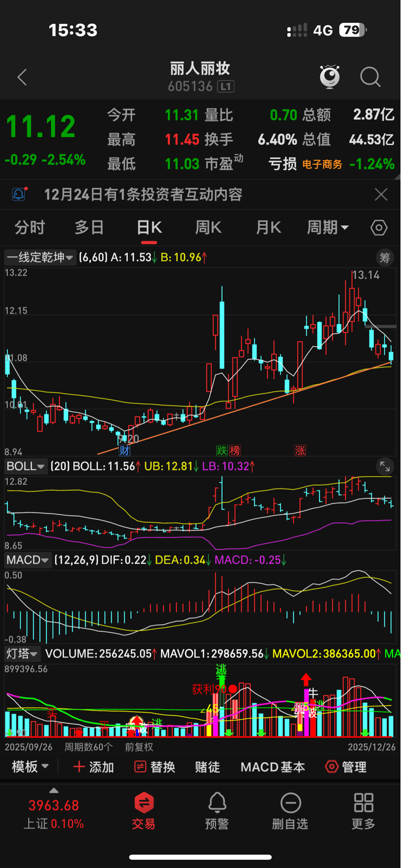Viewport: 401px width, 868px height.
Task: Tap 删自选 remove from watchlist
Action: click(290, 811)
